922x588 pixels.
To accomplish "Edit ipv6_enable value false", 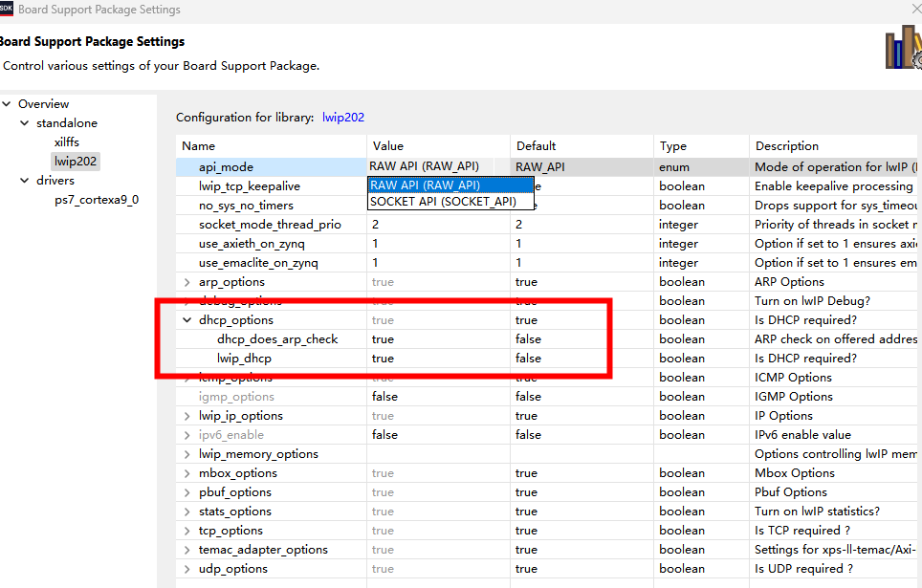I will point(439,435).
